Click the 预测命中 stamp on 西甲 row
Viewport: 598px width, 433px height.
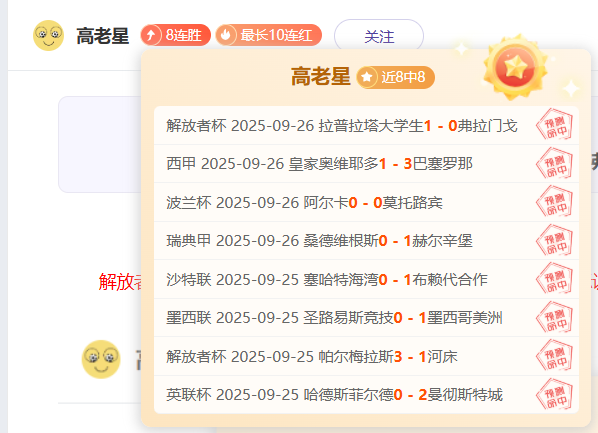555,164
